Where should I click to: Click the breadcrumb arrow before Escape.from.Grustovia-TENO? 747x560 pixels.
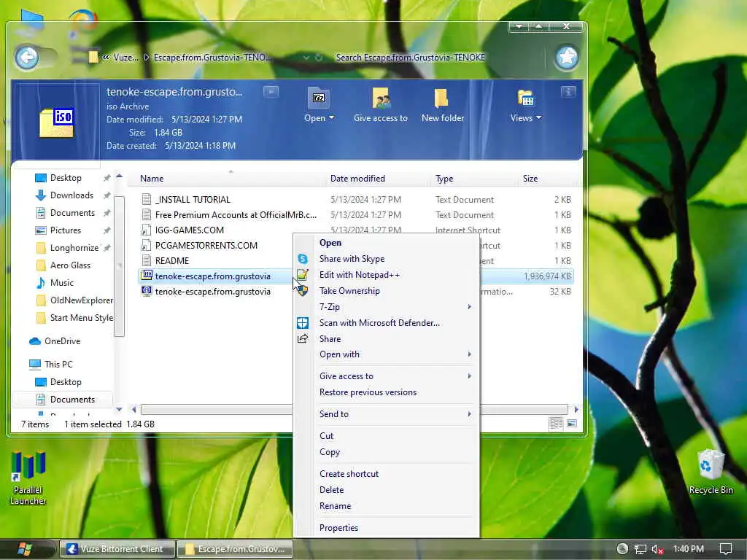147,58
